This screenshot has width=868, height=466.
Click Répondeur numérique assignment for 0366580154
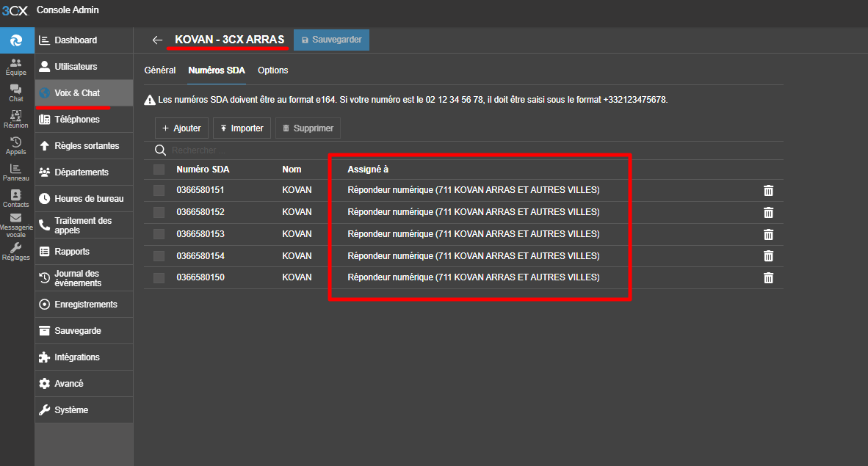(474, 255)
